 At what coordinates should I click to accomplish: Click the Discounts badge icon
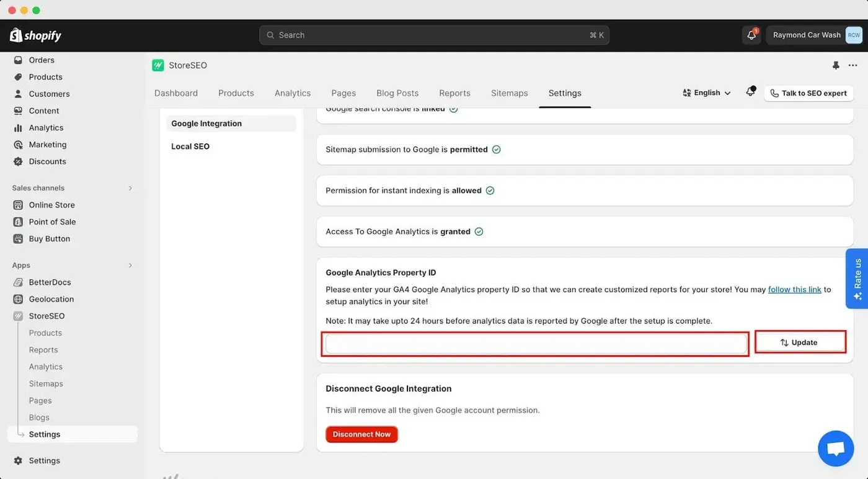18,161
